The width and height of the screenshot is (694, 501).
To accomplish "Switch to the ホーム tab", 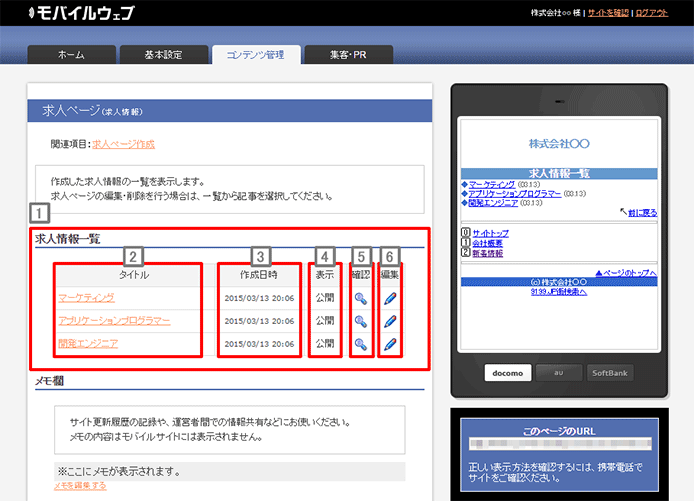I will (71, 55).
